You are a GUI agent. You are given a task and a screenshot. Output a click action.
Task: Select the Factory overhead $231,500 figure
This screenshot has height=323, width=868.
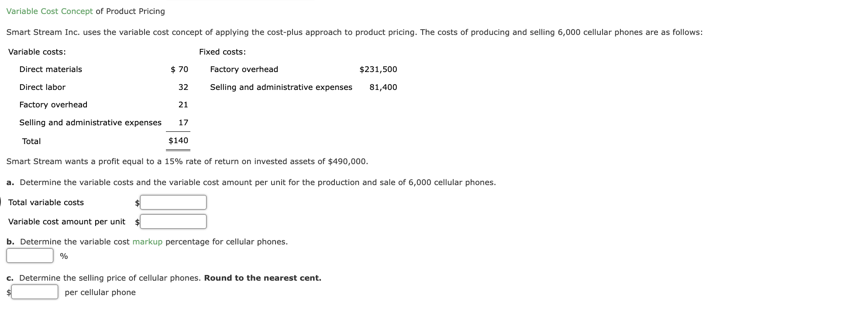click(378, 69)
